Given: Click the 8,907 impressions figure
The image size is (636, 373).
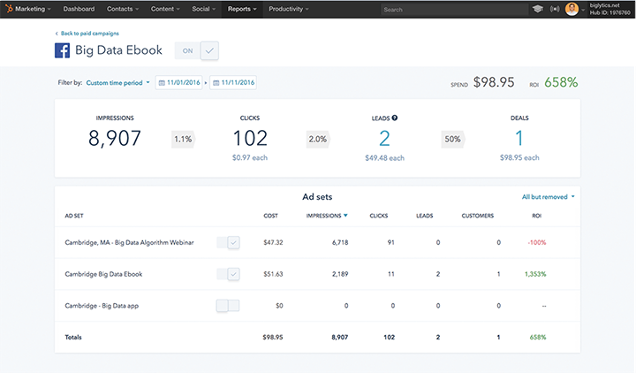Looking at the screenshot, I should point(114,138).
